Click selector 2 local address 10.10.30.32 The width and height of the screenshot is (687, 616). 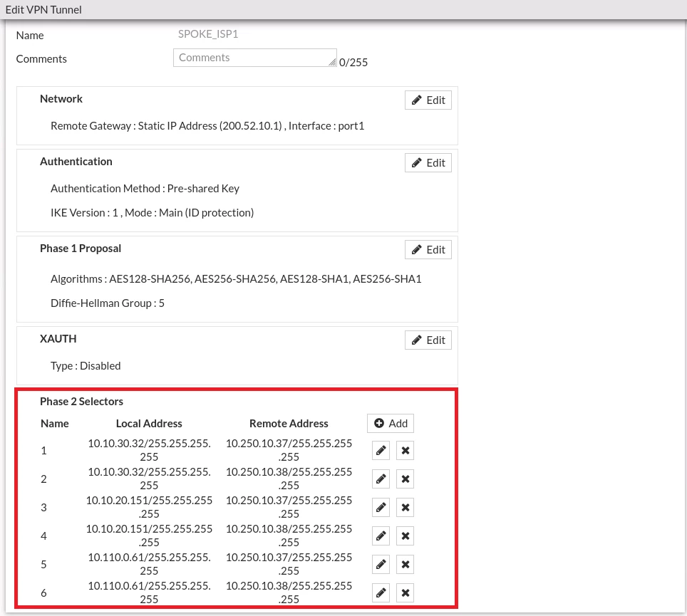click(x=149, y=479)
